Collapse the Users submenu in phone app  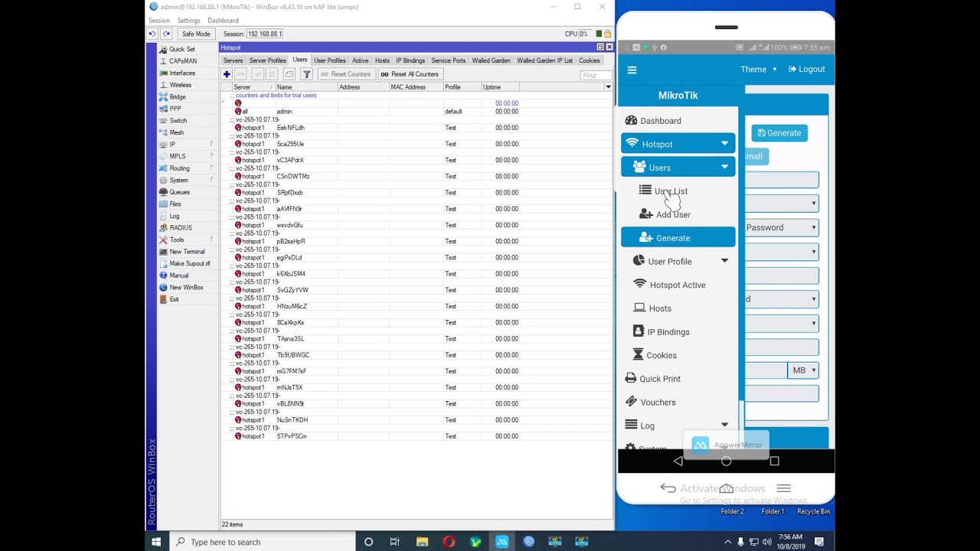[678, 168]
